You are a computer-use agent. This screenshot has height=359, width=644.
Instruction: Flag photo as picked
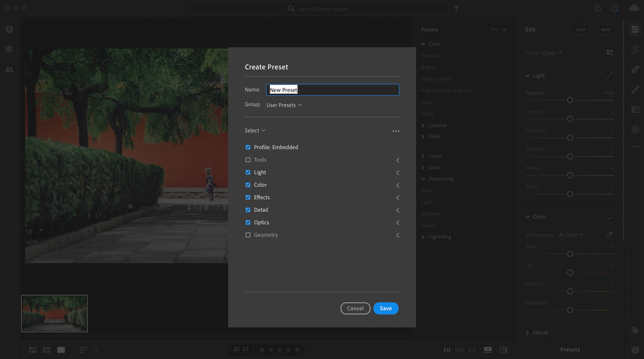237,350
